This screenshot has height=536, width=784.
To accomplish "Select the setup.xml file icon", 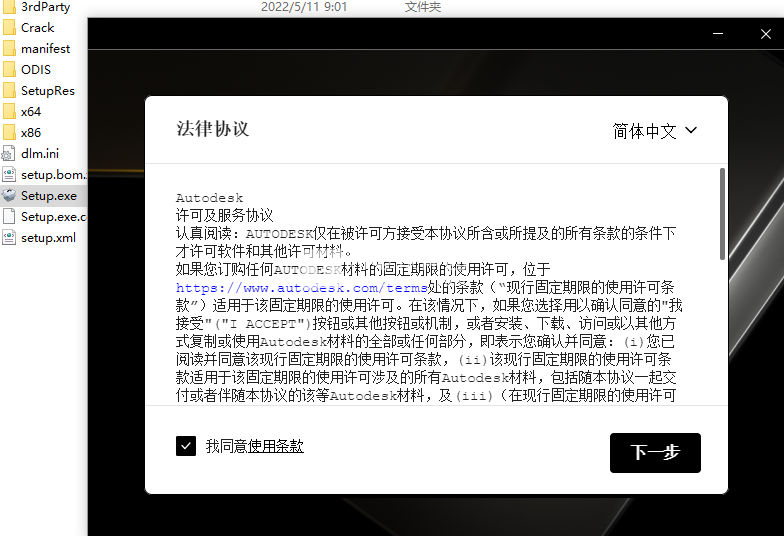I will point(9,238).
